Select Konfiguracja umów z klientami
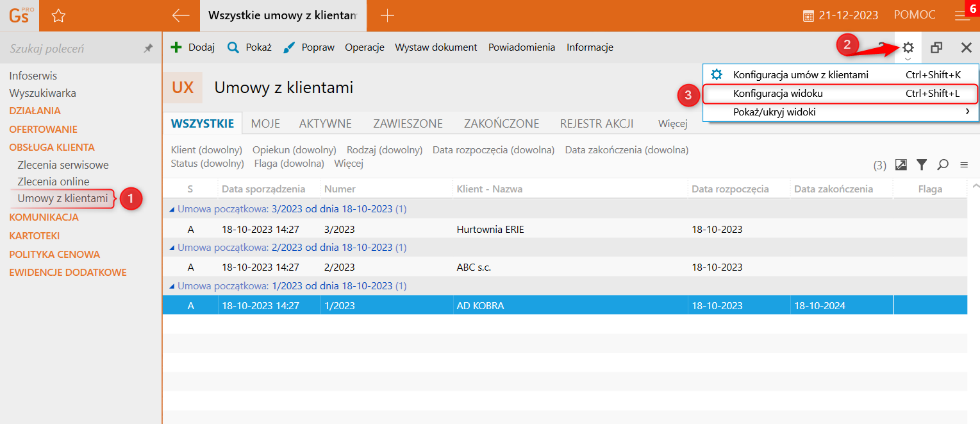980x424 pixels. point(841,75)
